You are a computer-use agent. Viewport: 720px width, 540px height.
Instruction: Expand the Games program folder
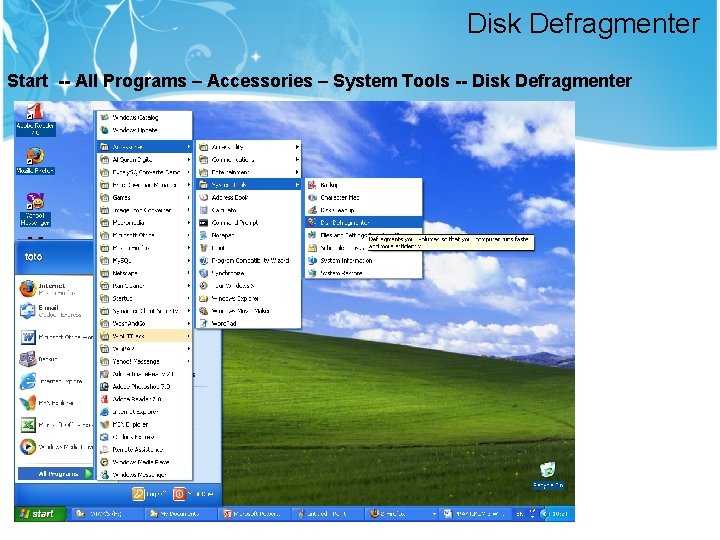145,197
